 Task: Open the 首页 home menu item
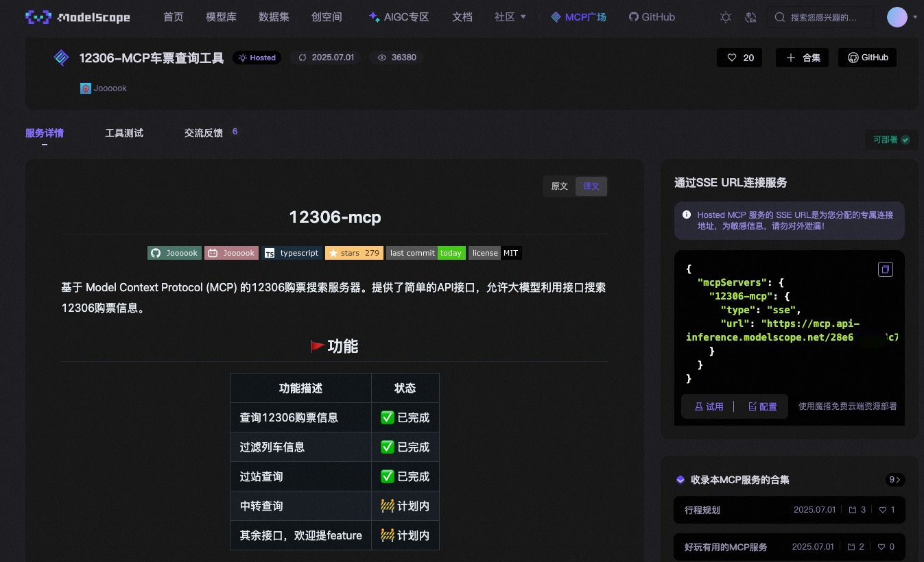[x=174, y=17]
